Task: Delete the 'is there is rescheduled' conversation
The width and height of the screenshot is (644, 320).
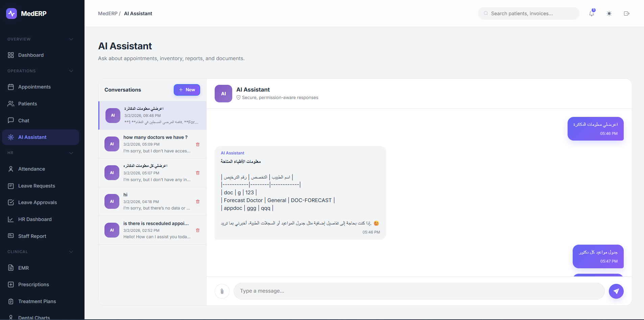Action: [198, 230]
